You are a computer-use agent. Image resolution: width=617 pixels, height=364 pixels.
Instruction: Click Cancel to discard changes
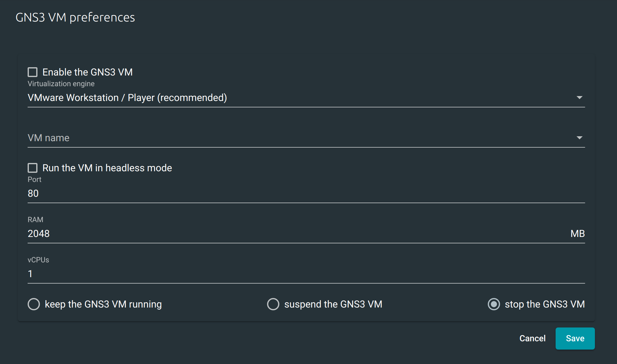pos(532,338)
